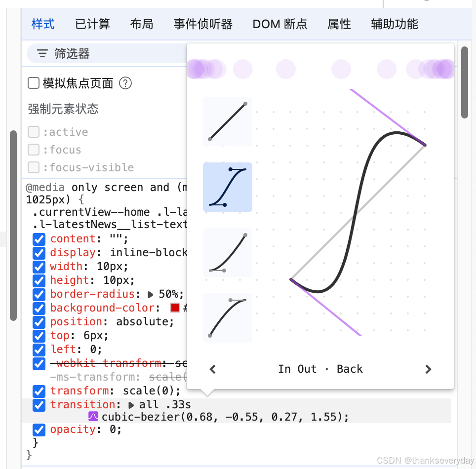Disable the width property checkbox
The width and height of the screenshot is (476, 469).
coord(39,267)
